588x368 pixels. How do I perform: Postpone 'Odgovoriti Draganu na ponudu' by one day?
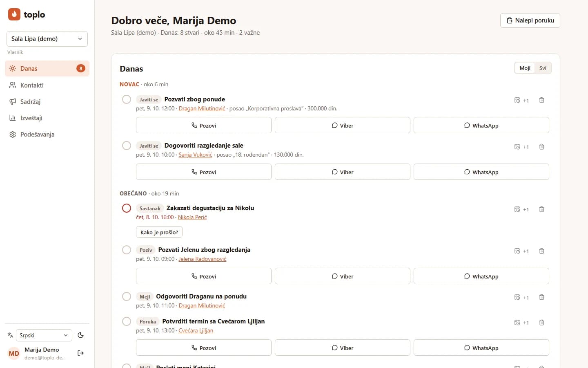point(521,297)
